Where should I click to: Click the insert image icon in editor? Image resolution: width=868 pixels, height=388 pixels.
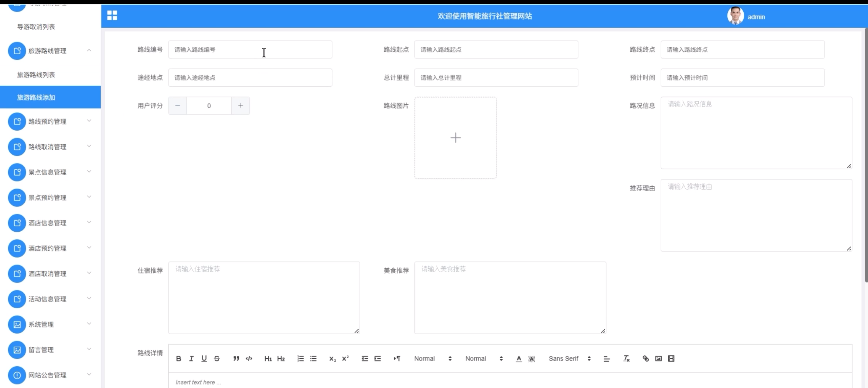coord(658,358)
